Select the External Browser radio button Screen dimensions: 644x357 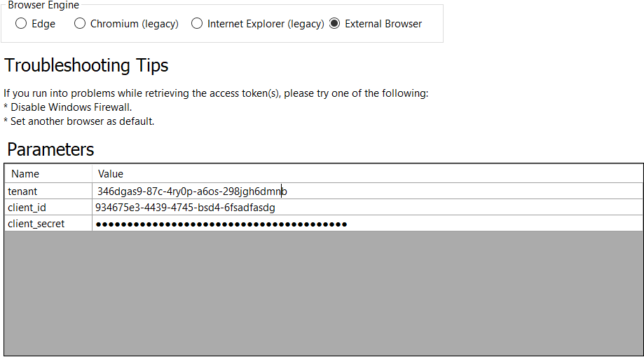tap(334, 24)
